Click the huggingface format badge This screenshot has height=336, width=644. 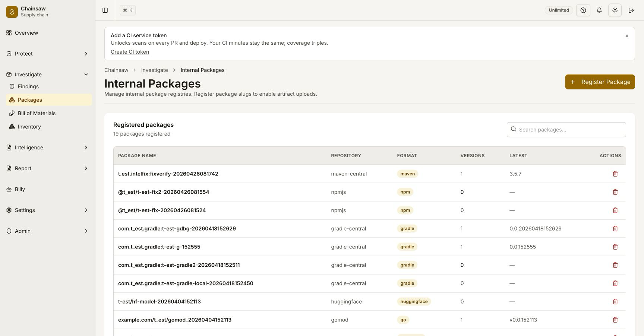click(414, 302)
